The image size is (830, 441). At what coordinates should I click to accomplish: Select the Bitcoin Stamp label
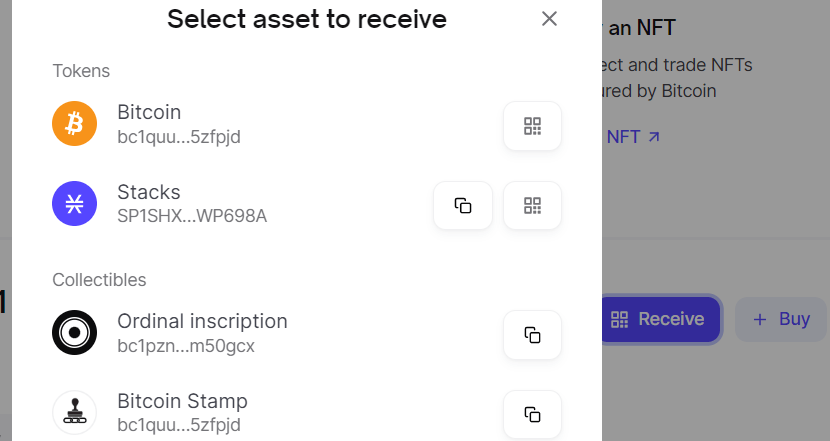point(182,401)
